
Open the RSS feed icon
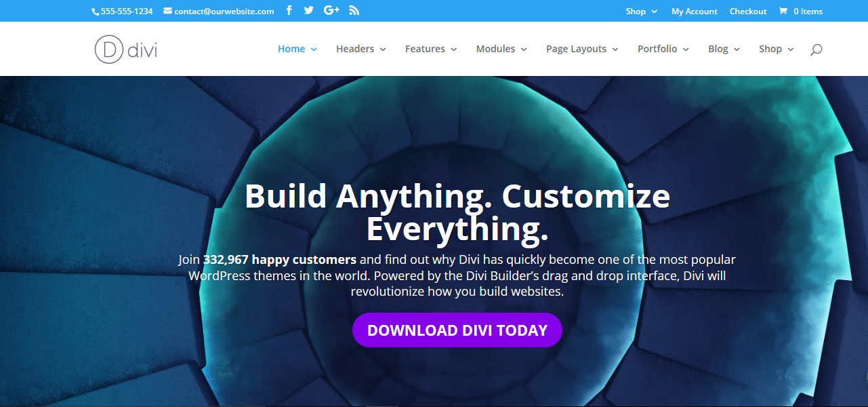click(x=354, y=10)
